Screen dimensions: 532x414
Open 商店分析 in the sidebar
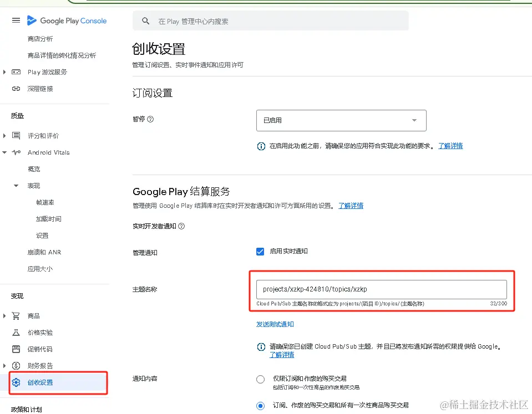tap(40, 39)
